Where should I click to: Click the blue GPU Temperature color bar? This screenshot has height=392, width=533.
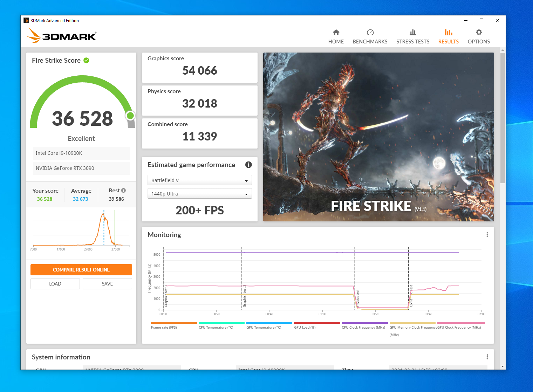tap(269, 323)
